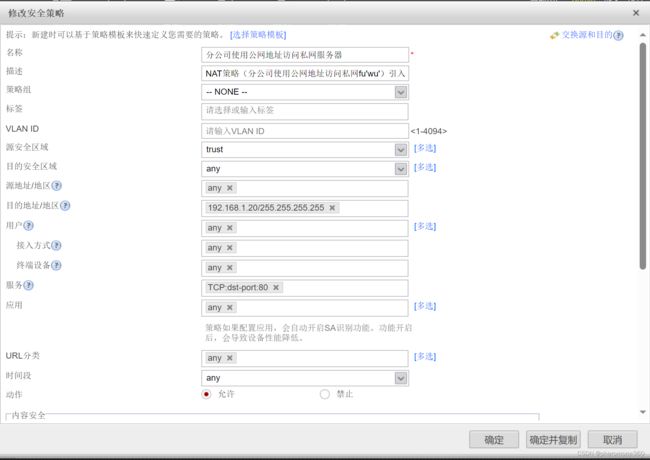Click the 标签 input field
The height and width of the screenshot is (460, 650).
pyautogui.click(x=305, y=111)
